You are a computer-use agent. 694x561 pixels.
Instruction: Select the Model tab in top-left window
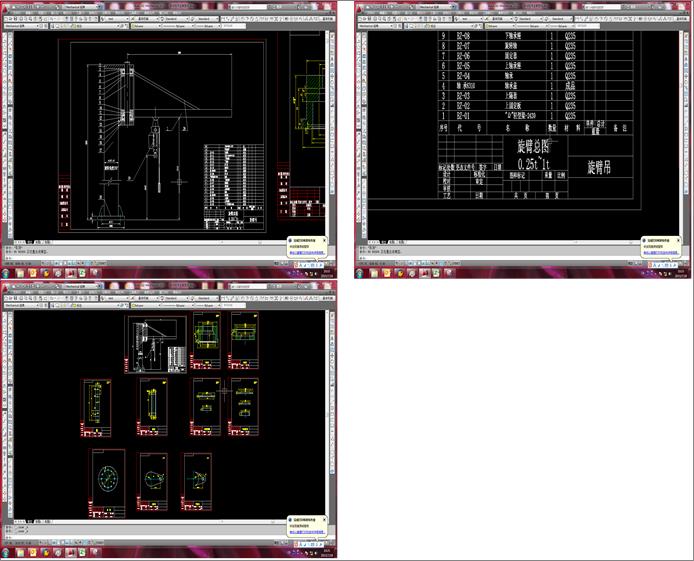click(30, 242)
